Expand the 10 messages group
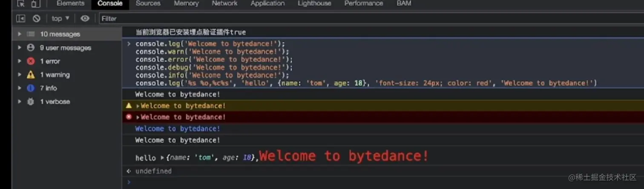Viewport: 644px width, 189px height. pos(19,34)
